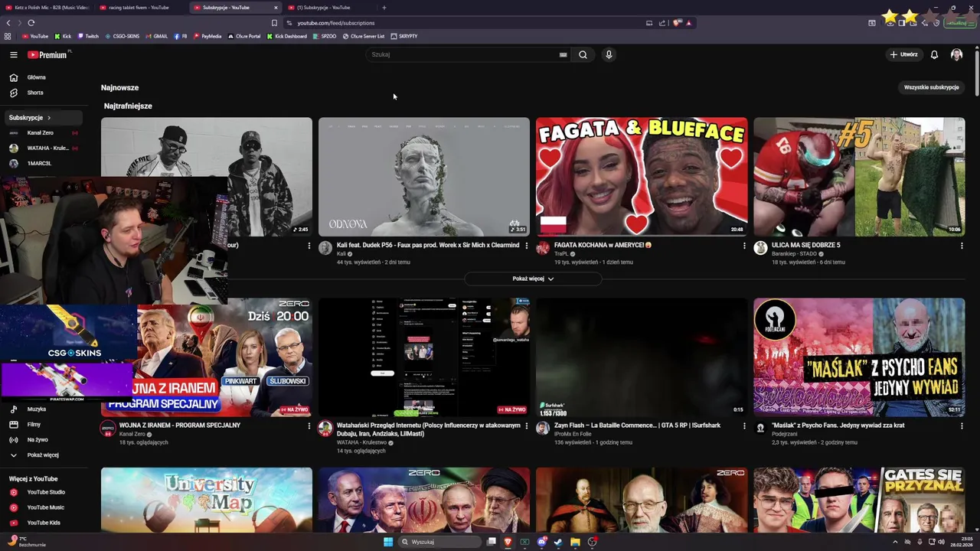Click the search magnifier button
This screenshot has width=980, height=551.
point(583,54)
